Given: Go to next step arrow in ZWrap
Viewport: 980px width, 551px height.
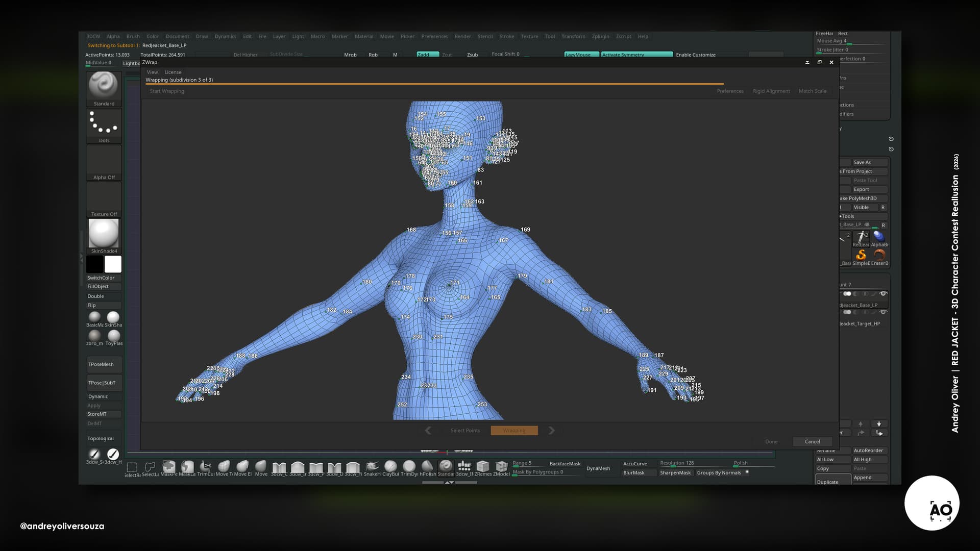Looking at the screenshot, I should (x=551, y=431).
